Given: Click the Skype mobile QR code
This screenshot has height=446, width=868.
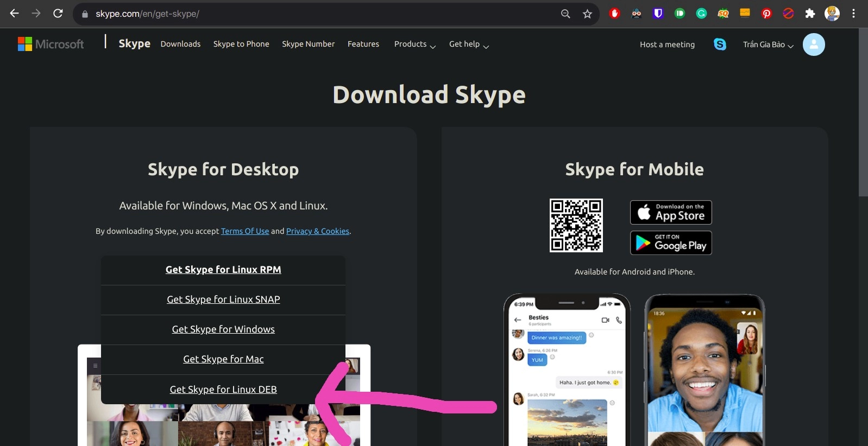Looking at the screenshot, I should click(x=576, y=225).
